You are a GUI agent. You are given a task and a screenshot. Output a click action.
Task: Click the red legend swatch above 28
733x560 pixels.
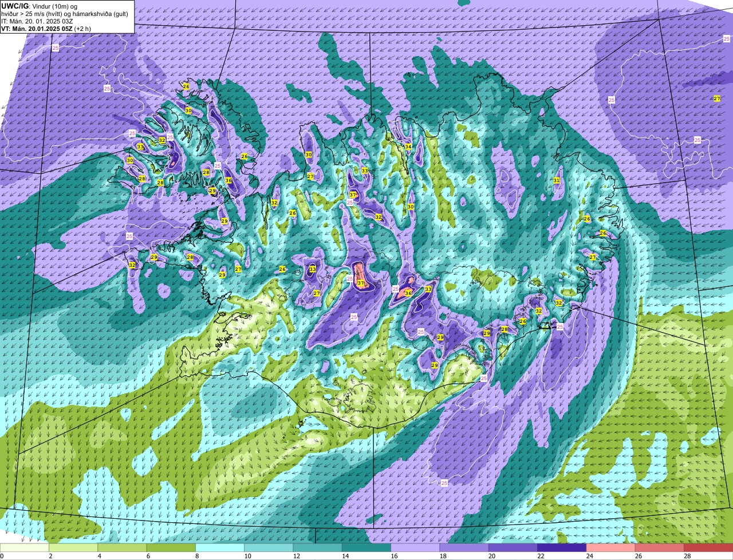point(708,548)
